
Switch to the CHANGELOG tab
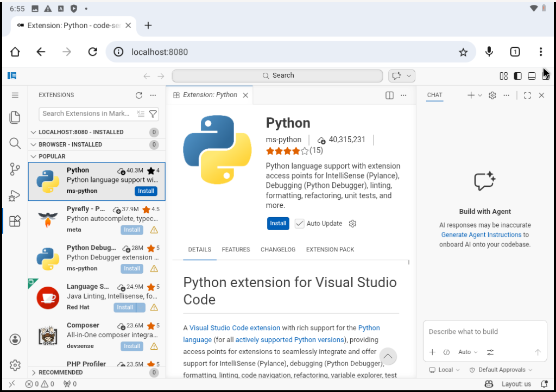click(278, 250)
